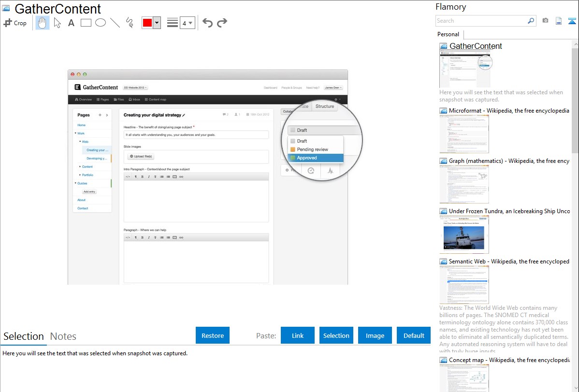Click the description under the GatherContent list thumbnail
The width and height of the screenshot is (579, 392).
(x=501, y=96)
